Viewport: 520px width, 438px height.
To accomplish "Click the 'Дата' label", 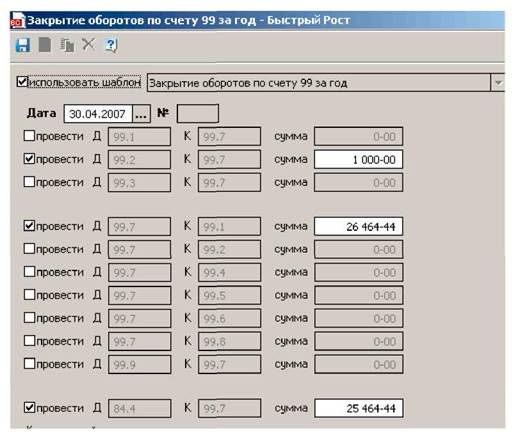I will tap(41, 113).
